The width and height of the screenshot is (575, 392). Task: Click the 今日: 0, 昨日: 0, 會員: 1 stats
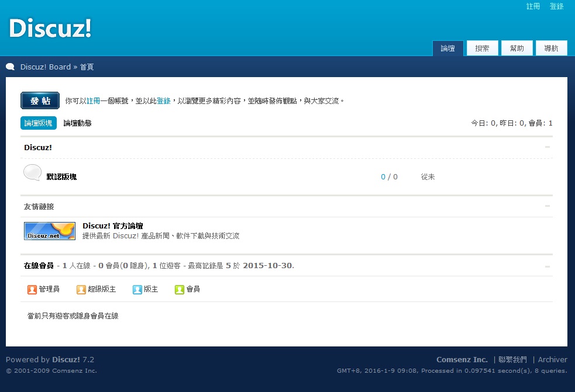(x=512, y=123)
